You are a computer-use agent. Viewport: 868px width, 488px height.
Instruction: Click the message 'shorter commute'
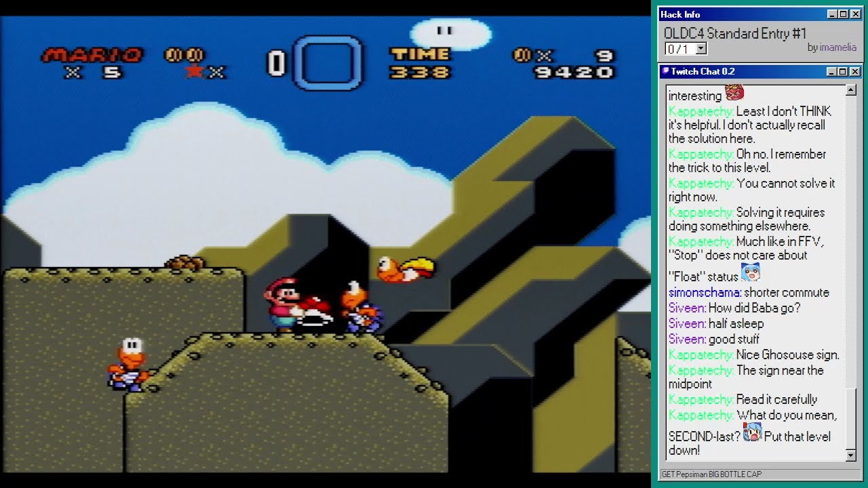point(786,293)
